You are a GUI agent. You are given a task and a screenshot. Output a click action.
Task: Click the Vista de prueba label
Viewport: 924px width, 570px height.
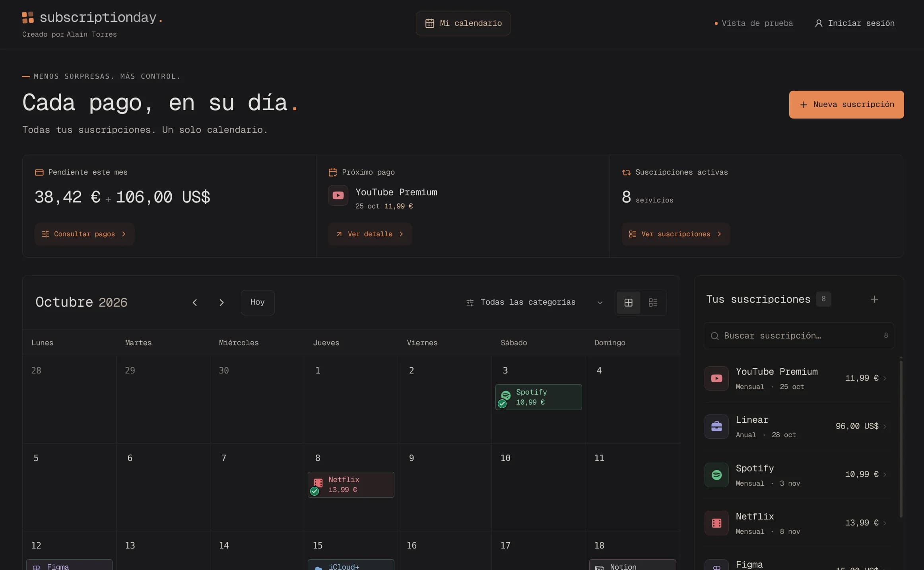coord(757,23)
